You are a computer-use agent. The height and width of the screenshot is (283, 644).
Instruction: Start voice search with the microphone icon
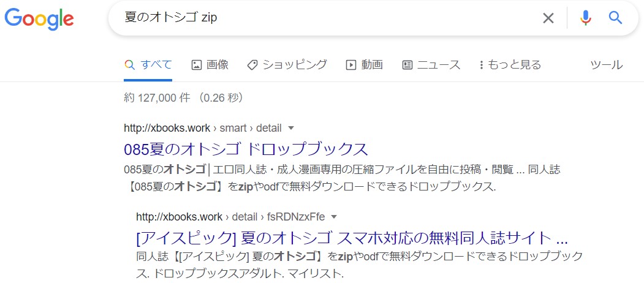586,18
